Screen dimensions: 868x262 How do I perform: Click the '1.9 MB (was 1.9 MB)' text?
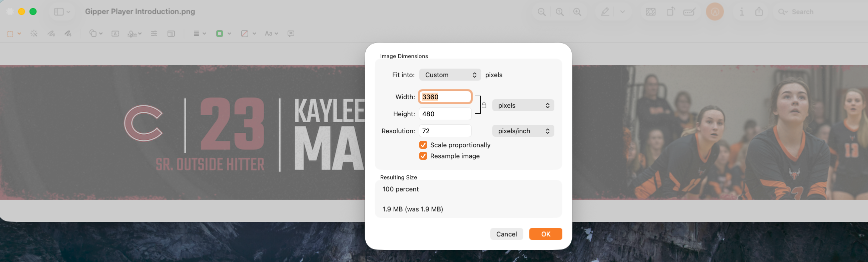point(413,209)
